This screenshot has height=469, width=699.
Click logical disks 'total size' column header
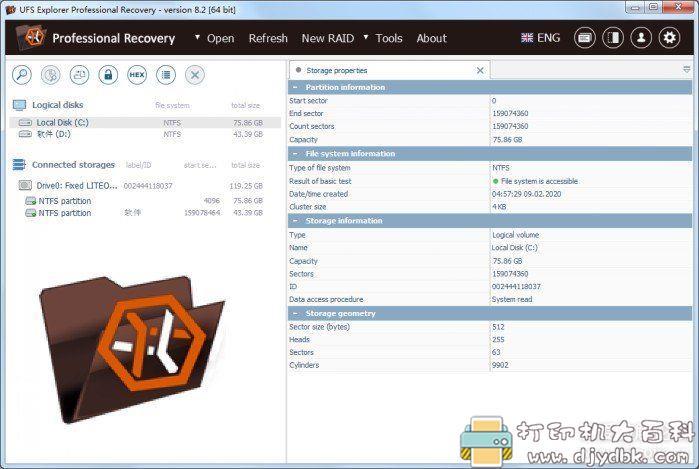tap(245, 105)
